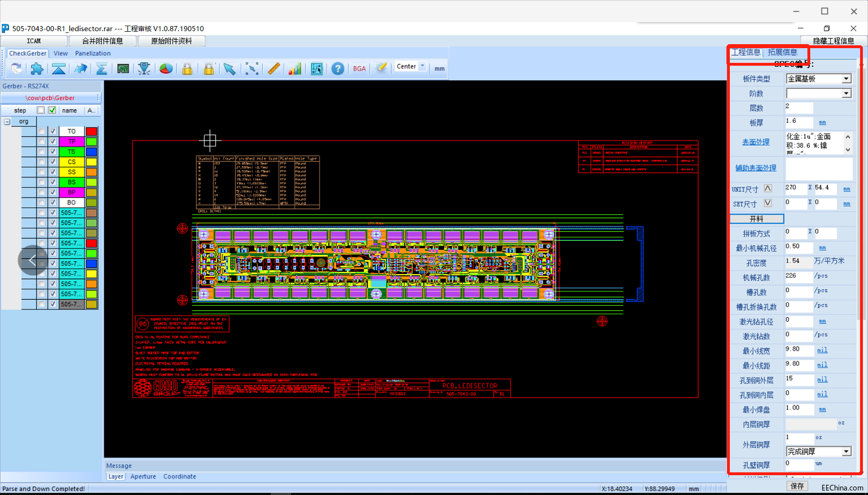Switch to the Panelization tab
The height and width of the screenshot is (495, 868).
point(93,53)
